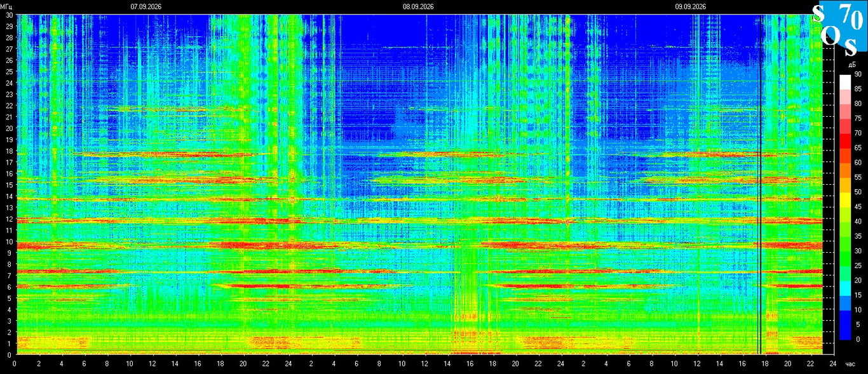Click the 17 label on the frequency axis
Screen dimensions: 868x374
pyautogui.click(x=9, y=162)
